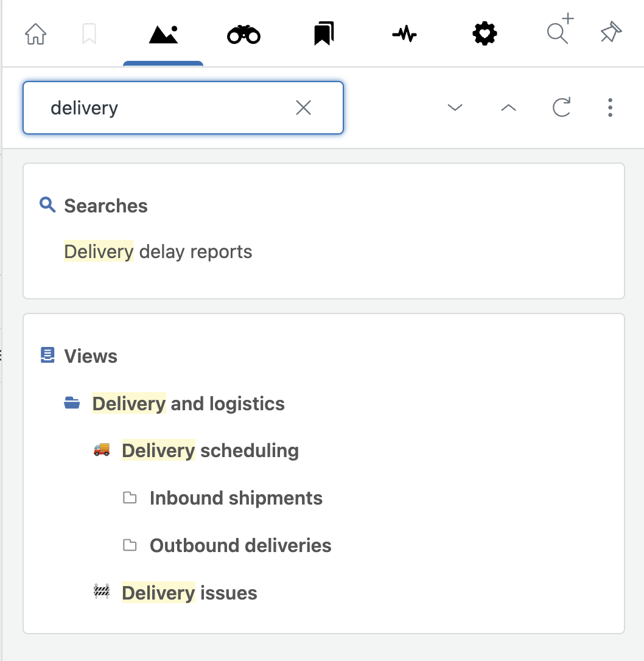Expand all with the down chevron

point(455,108)
